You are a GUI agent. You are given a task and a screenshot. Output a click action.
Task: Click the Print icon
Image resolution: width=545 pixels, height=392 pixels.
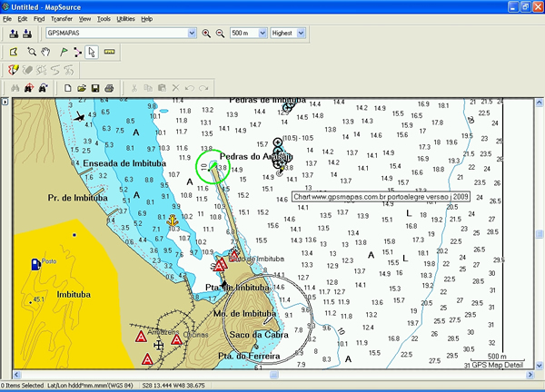tap(109, 88)
